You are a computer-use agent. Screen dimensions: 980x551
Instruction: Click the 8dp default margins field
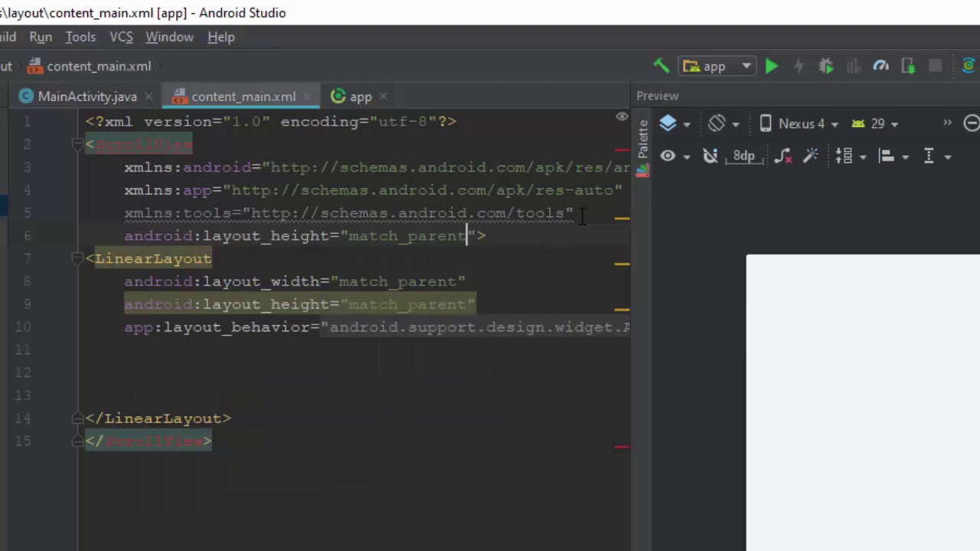point(743,156)
